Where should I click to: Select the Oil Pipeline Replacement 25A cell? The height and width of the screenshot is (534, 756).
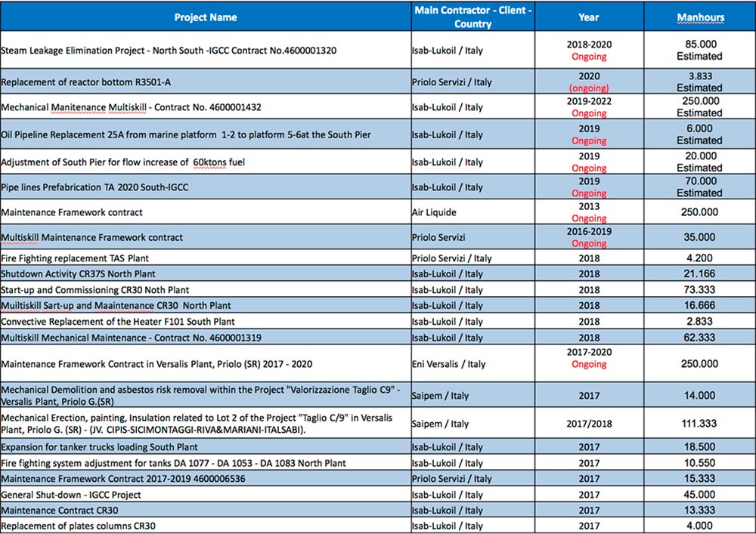pyautogui.click(x=206, y=134)
